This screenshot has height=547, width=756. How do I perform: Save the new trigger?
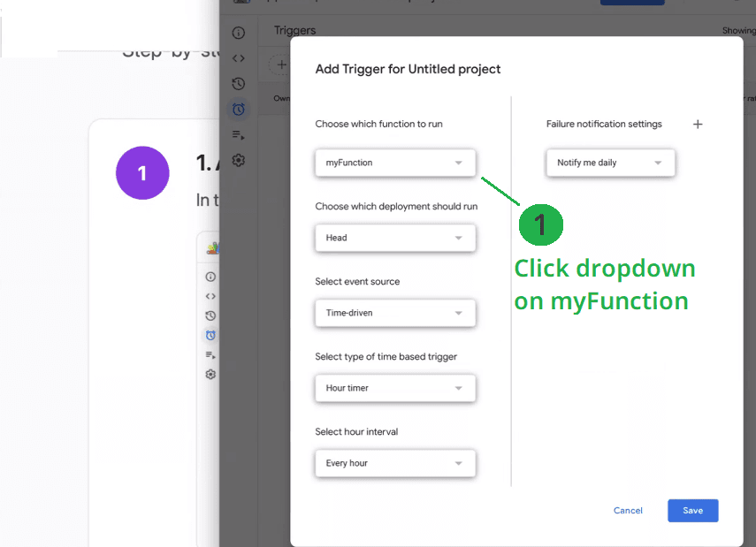pyautogui.click(x=692, y=511)
